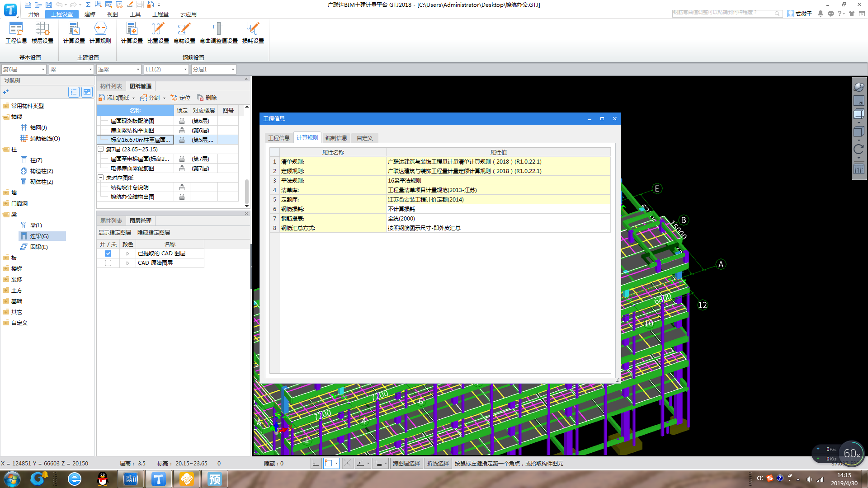The image size is (868, 488).
Task: Toggle lock for 标高16.670m柱至屋面 drawing
Action: pyautogui.click(x=182, y=140)
